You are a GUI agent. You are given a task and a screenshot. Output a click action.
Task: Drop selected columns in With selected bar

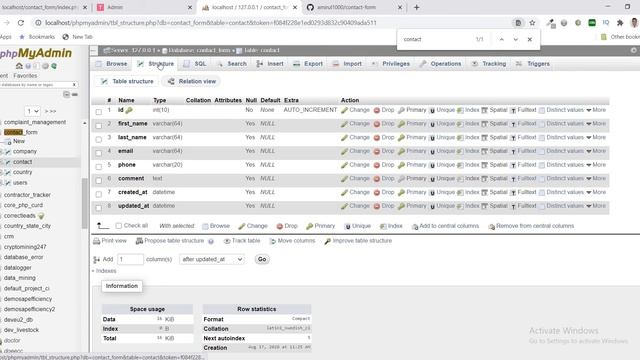click(287, 226)
